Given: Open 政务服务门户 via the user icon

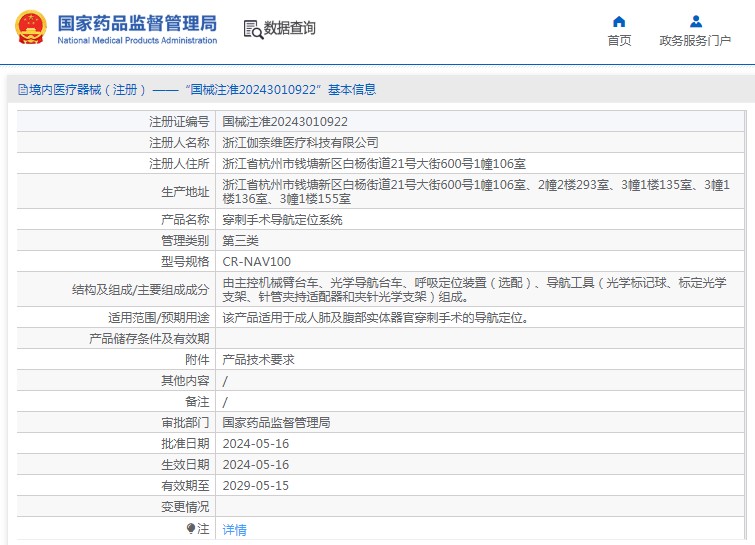Looking at the screenshot, I should (x=695, y=22).
